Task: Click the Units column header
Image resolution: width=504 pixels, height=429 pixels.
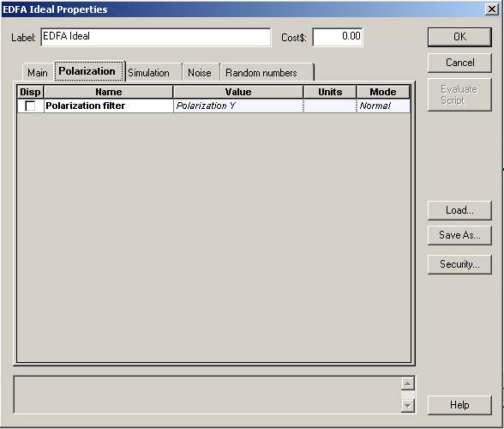Action: (330, 92)
